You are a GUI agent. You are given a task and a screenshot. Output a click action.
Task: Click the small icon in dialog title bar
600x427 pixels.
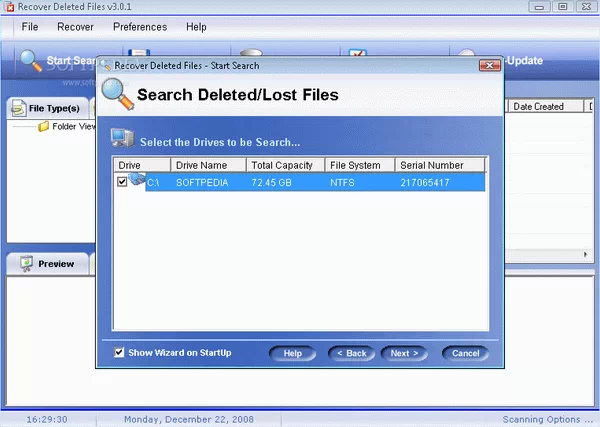click(106, 65)
